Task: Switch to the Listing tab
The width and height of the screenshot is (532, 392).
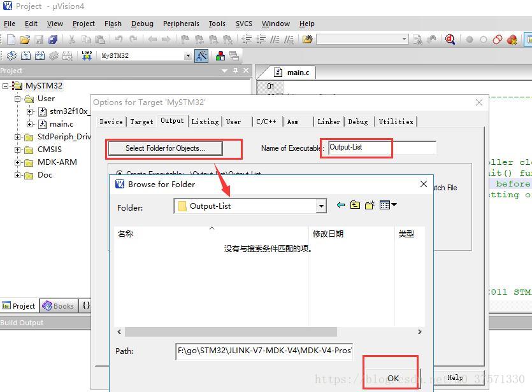Action: [205, 122]
